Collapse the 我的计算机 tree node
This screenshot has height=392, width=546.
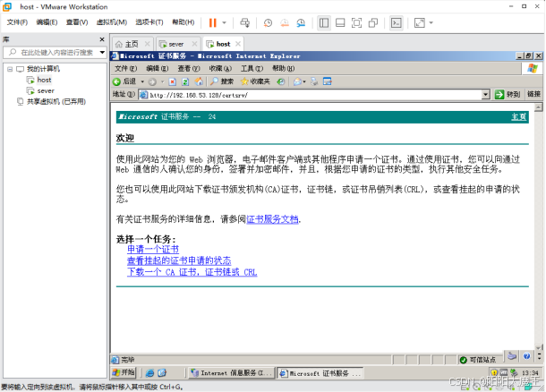coord(10,69)
